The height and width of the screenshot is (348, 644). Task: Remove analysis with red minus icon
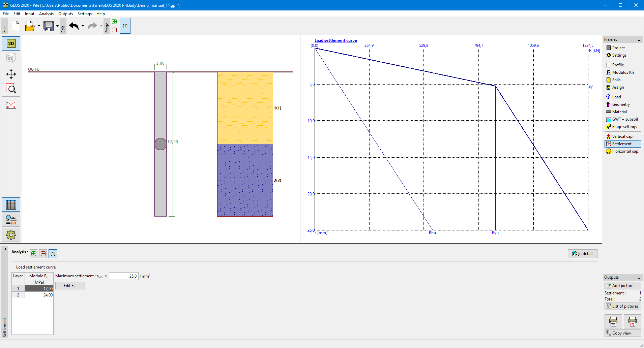(43, 254)
